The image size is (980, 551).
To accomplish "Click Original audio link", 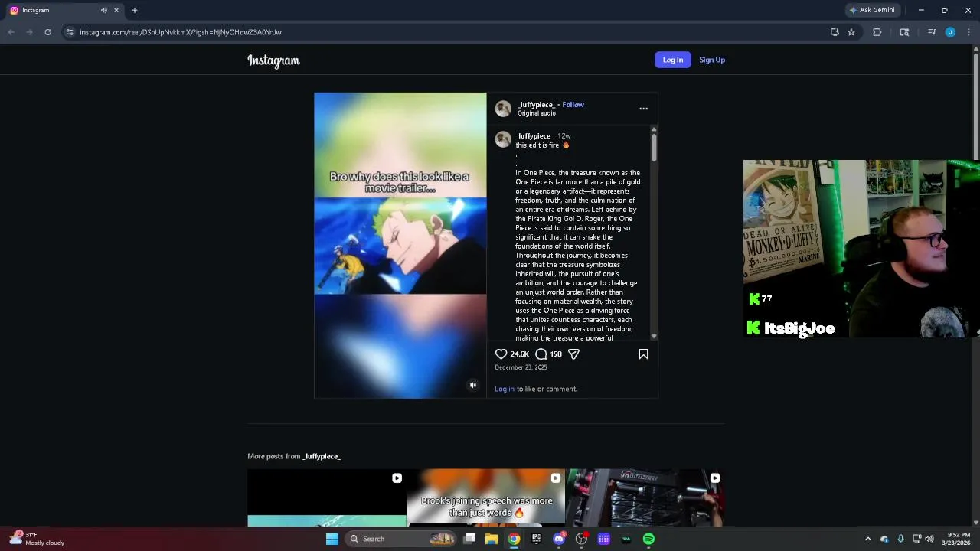I will tap(537, 113).
